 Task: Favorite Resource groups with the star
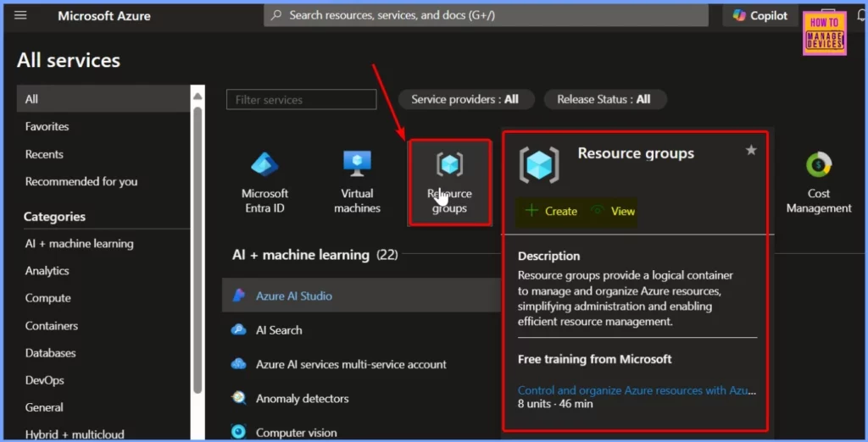751,150
